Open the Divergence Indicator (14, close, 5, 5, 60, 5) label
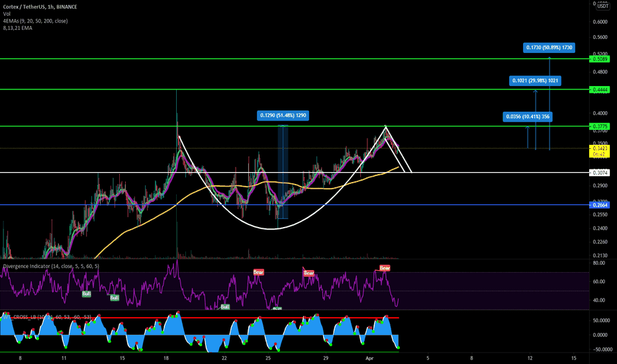617x364 pixels. 51,266
